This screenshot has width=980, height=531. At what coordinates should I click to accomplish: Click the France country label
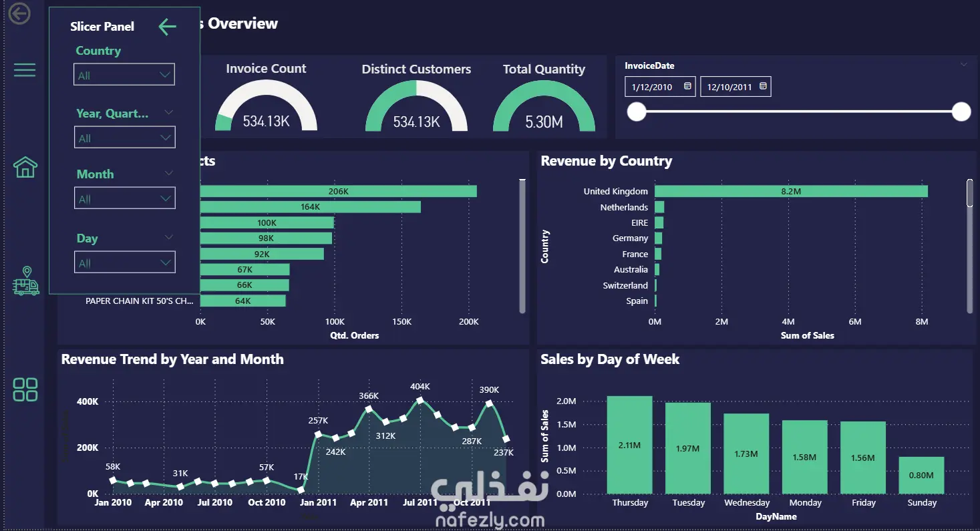[635, 254]
